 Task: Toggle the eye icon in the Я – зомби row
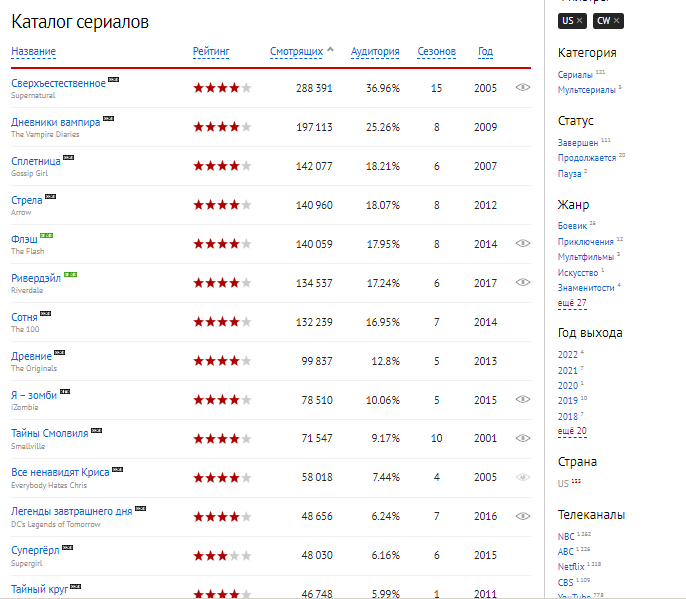[522, 399]
